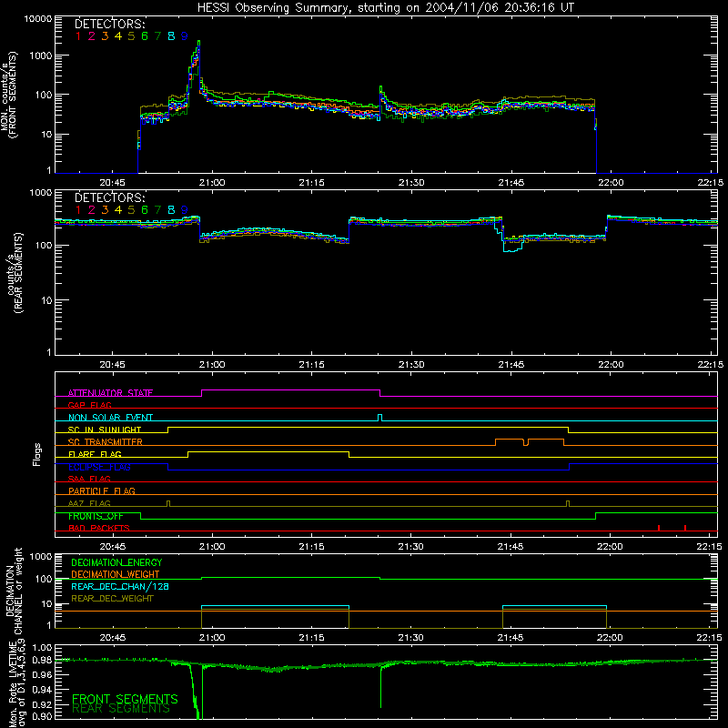
Task: Select detector 8 in the rear segments legend
Action: (x=171, y=210)
